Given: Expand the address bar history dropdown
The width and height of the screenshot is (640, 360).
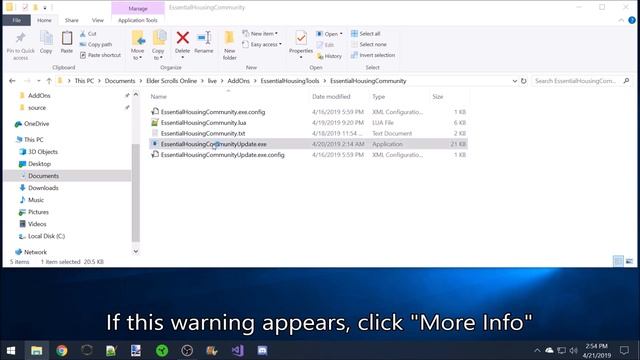Looking at the screenshot, I should 514,81.
